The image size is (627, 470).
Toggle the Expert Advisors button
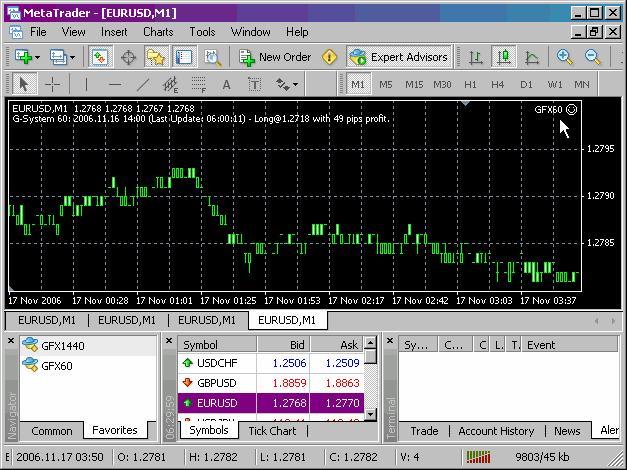click(x=399, y=57)
